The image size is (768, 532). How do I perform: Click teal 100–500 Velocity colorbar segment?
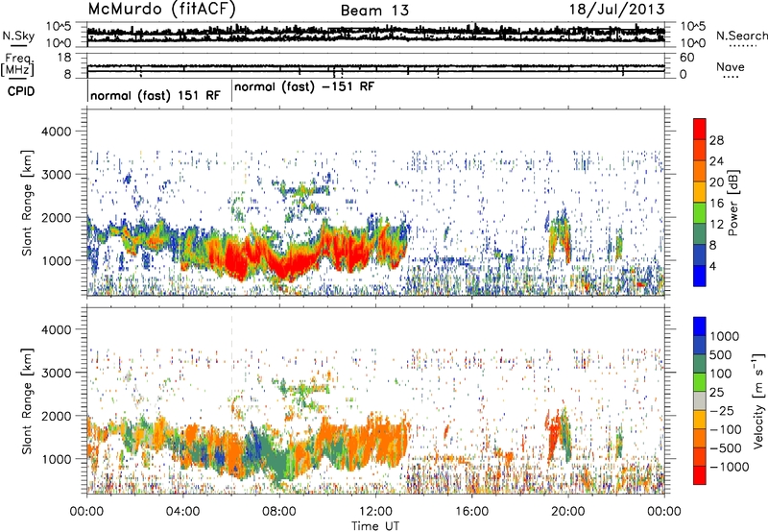(700, 364)
